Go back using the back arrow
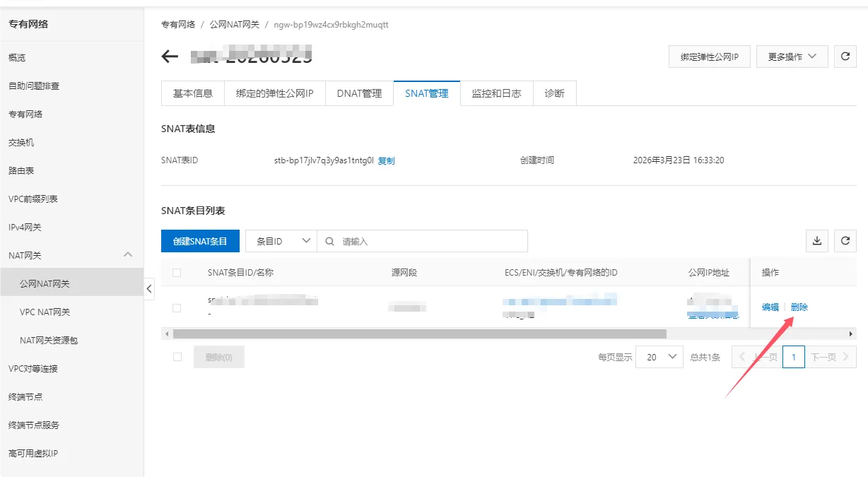The width and height of the screenshot is (868, 477). coord(169,56)
